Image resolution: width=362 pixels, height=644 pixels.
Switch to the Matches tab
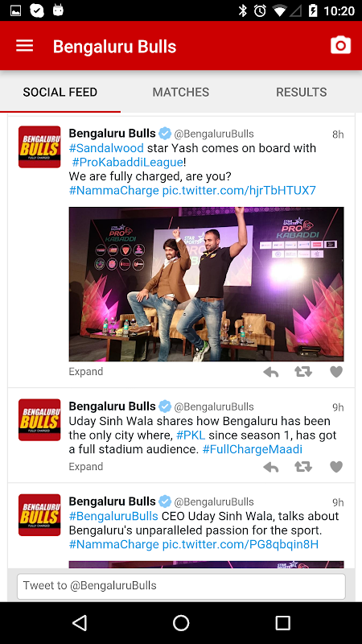[x=180, y=92]
